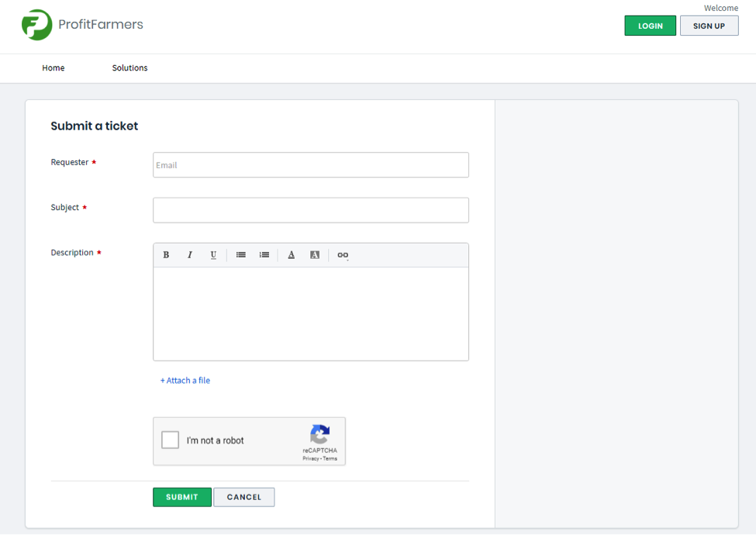The width and height of the screenshot is (756, 535).
Task: Apply italic formatting in the description editor
Action: (190, 255)
